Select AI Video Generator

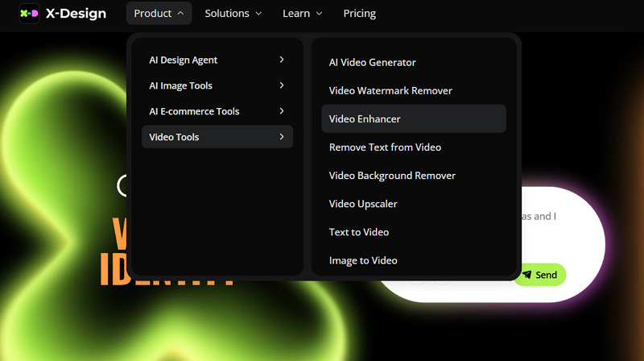tap(372, 62)
